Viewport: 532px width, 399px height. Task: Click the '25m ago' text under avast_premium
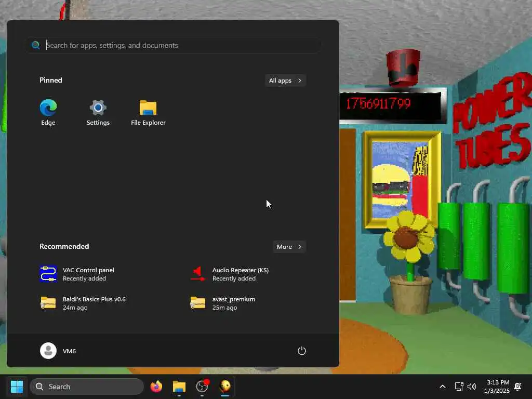224,308
